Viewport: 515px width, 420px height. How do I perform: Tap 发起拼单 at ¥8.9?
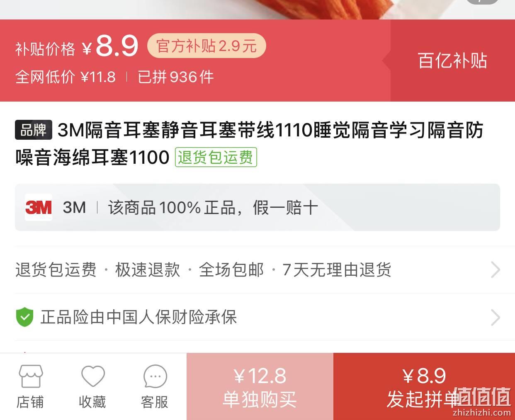(424, 386)
